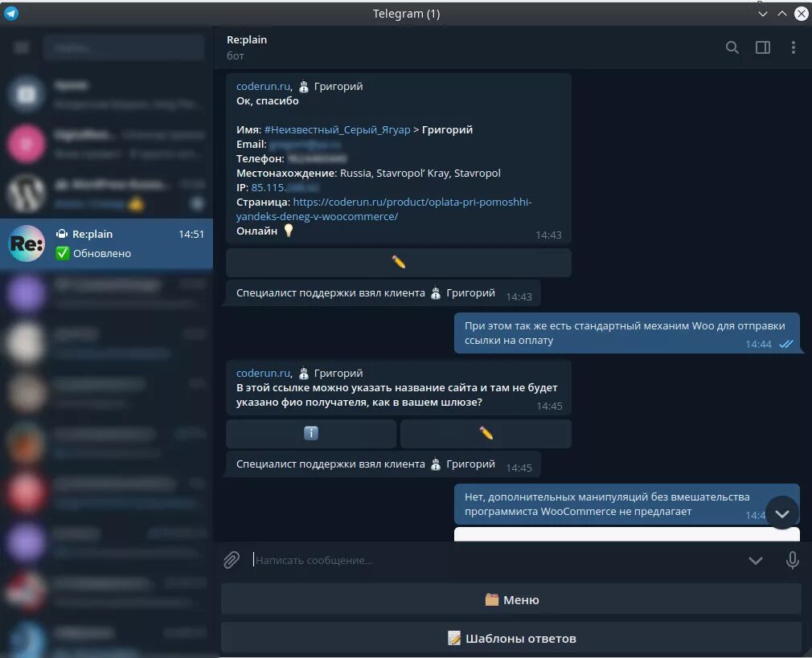Click the Re:plain chat header title
Screen dimensions: 812x658
pos(247,40)
